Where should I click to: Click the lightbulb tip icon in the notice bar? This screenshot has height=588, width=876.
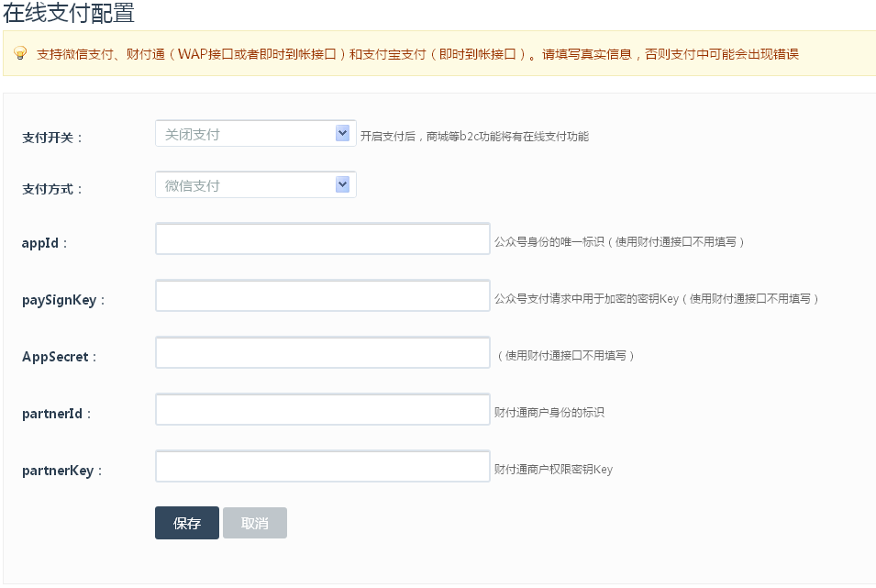coord(20,53)
